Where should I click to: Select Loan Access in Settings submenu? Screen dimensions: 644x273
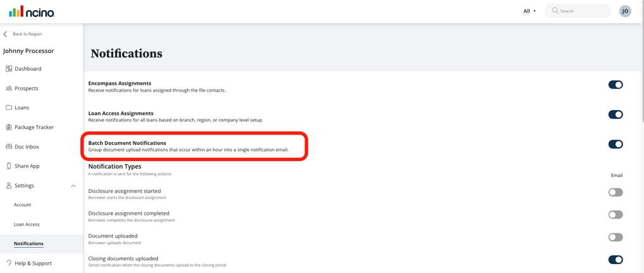(x=27, y=224)
